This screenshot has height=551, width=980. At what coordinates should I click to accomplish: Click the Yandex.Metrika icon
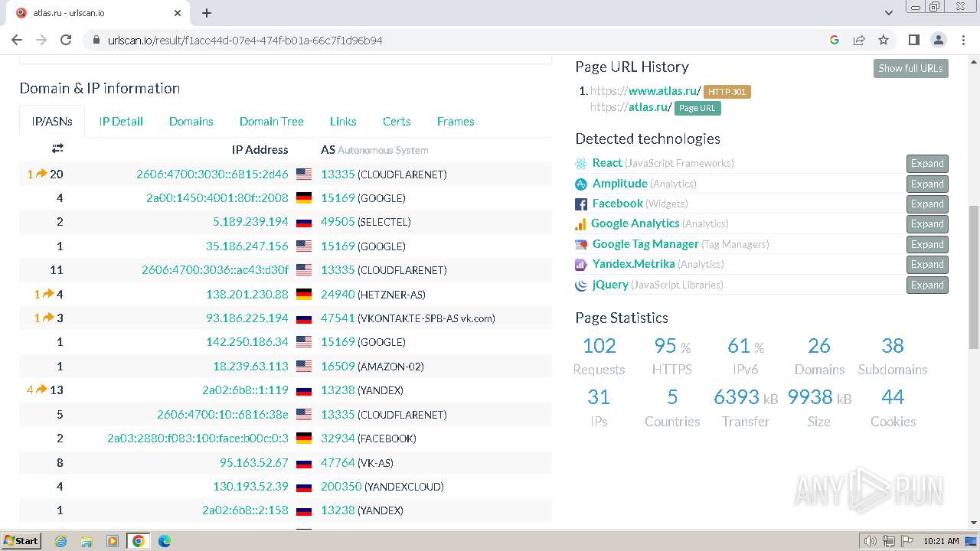[581, 264]
